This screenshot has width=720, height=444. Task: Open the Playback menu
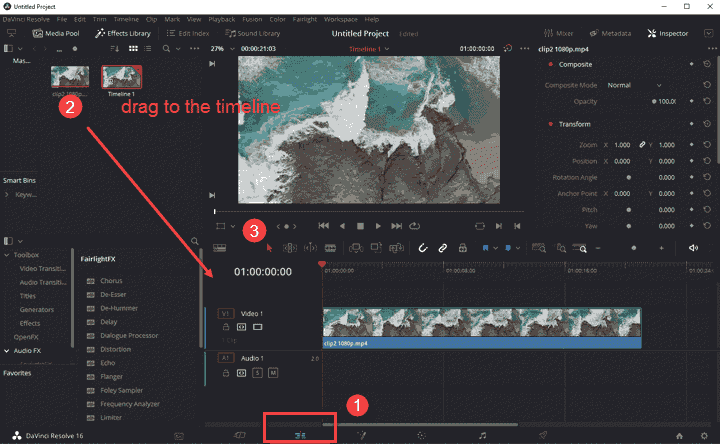pos(221,19)
